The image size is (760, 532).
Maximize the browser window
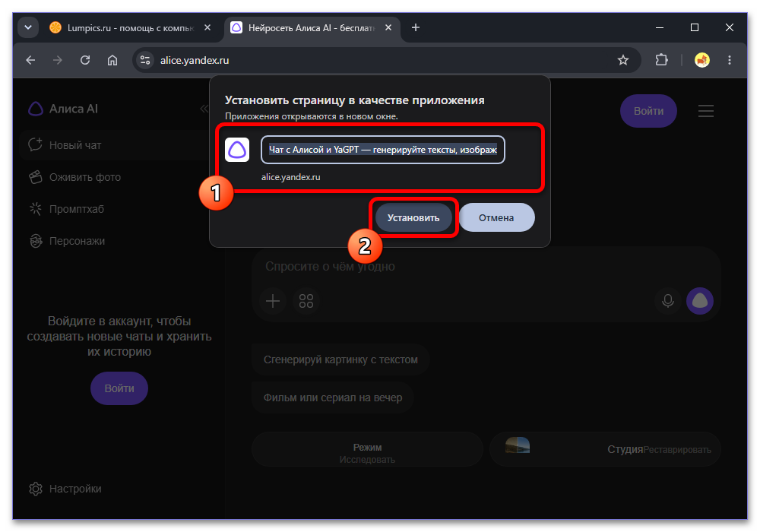pos(695,27)
